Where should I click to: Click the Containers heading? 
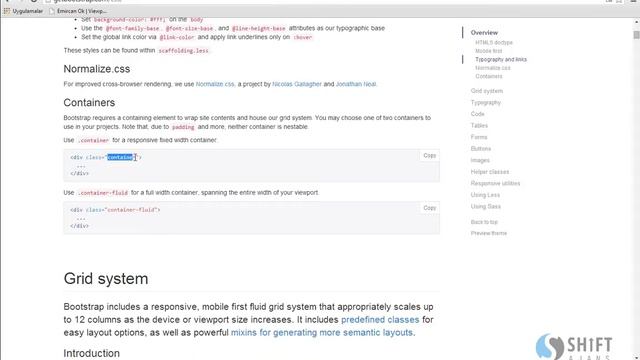point(89,102)
